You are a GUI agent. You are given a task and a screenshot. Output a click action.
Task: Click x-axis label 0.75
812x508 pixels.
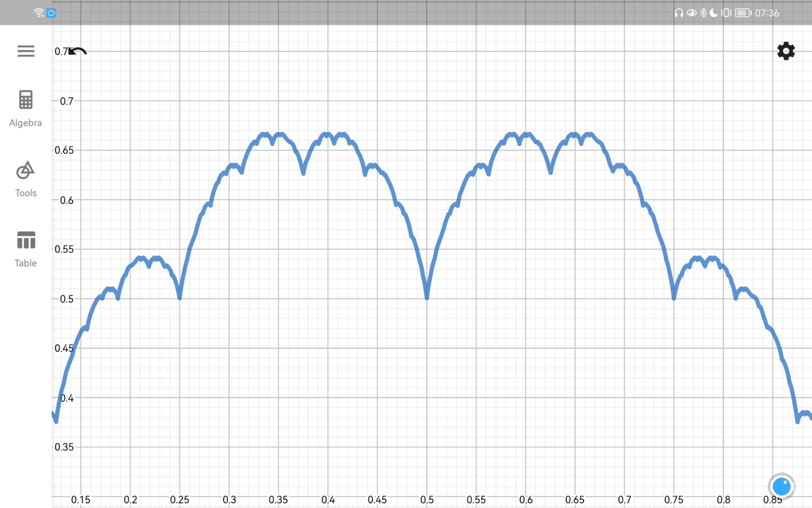pyautogui.click(x=674, y=500)
